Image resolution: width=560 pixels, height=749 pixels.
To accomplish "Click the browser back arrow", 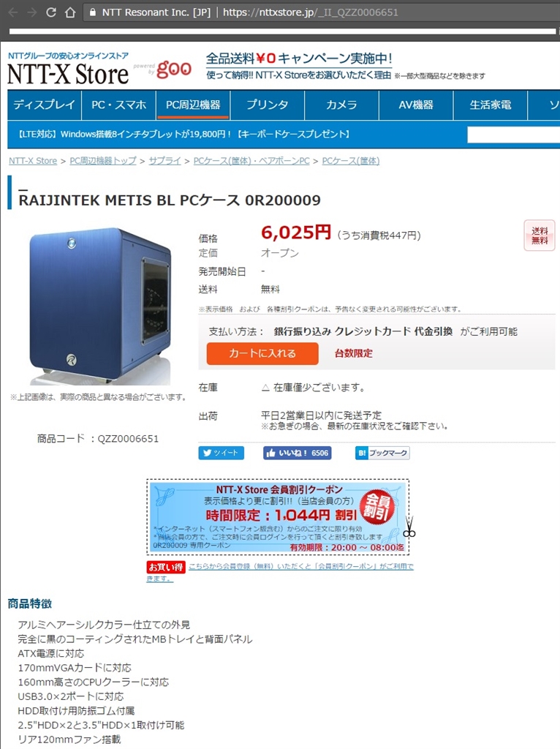I will 13,12.
